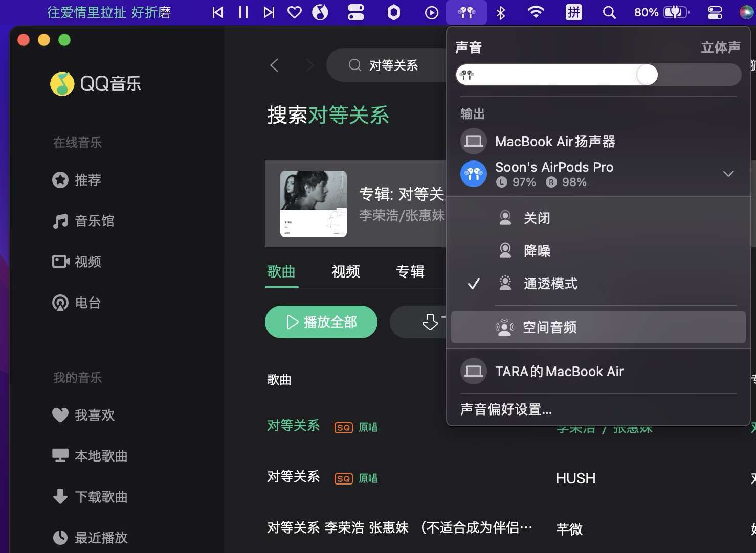Open the AirPods sound menu bar icon
The image size is (756, 553).
[x=466, y=12]
